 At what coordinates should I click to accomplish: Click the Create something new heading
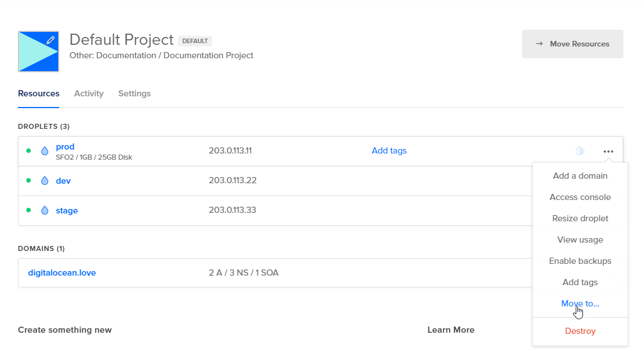pos(65,330)
